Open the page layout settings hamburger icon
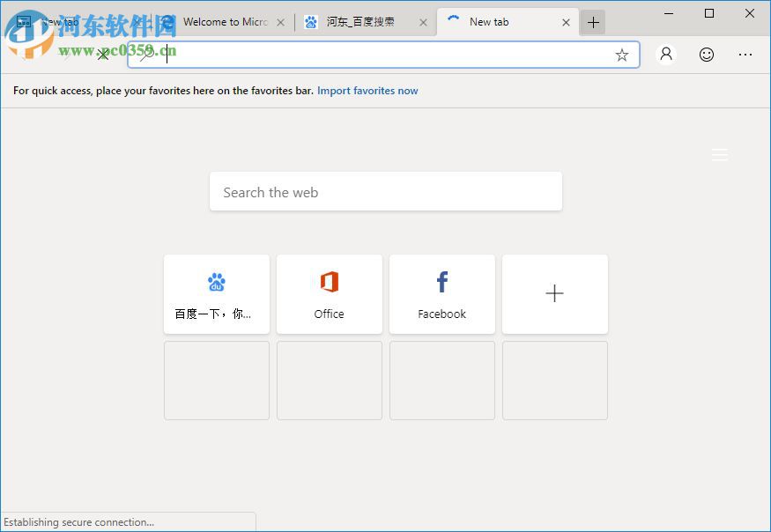Screen dimensions: 771x532 720,154
